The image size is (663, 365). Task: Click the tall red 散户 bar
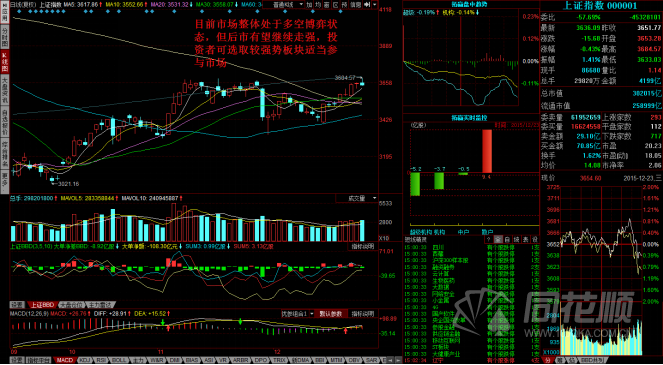[x=487, y=151]
